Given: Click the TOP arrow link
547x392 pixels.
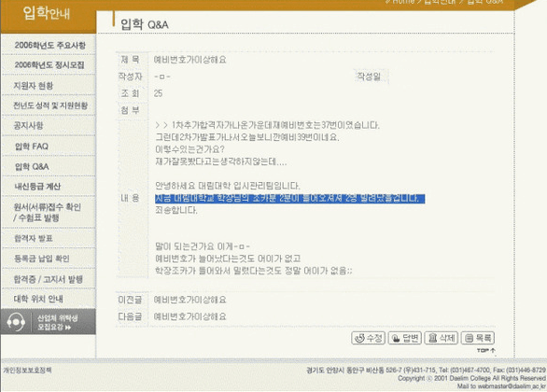Looking at the screenshot, I should click(x=486, y=350).
